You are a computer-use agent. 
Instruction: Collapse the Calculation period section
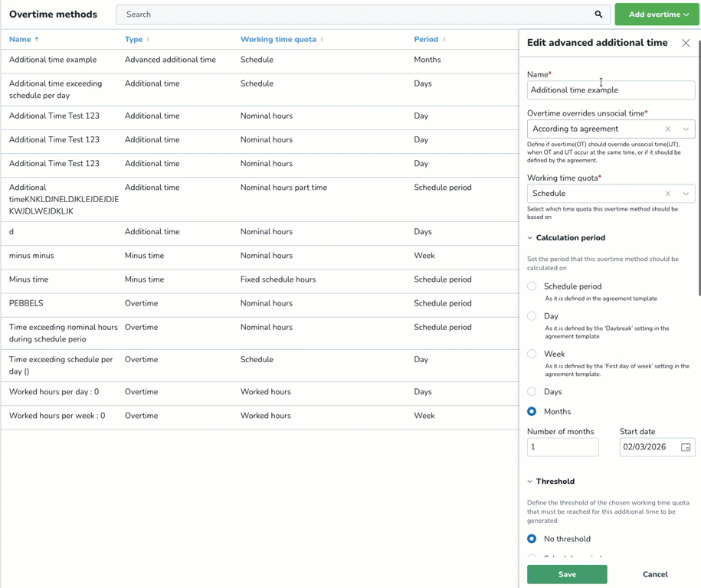coord(529,238)
